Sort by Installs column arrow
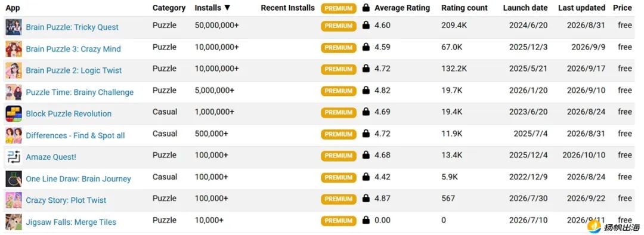Viewport: 644px width, 235px height. (x=227, y=8)
